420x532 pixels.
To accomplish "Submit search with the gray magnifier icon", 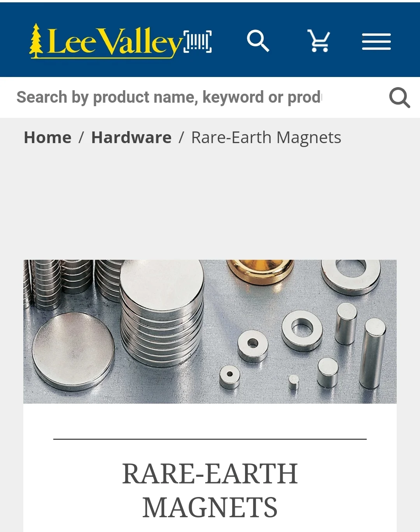I will (399, 98).
